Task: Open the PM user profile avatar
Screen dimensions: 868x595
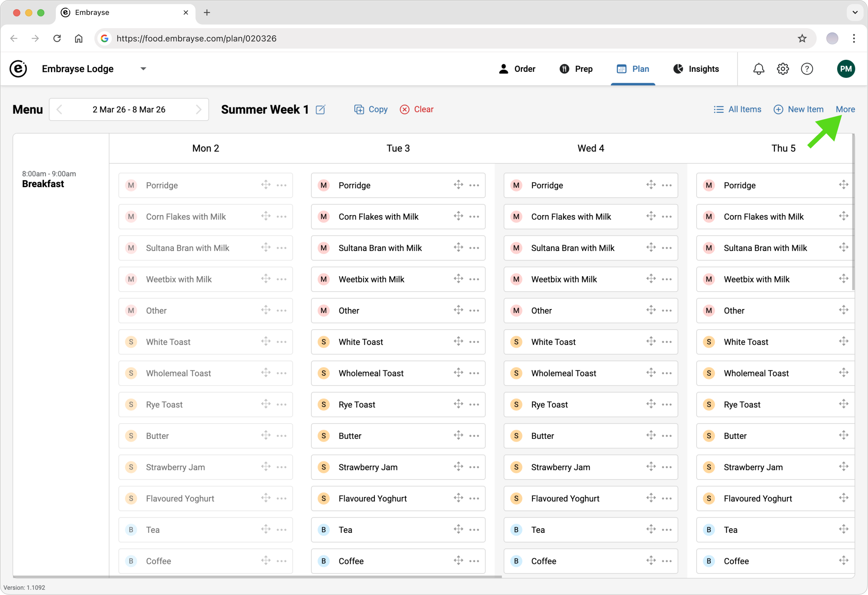Action: [x=846, y=69]
